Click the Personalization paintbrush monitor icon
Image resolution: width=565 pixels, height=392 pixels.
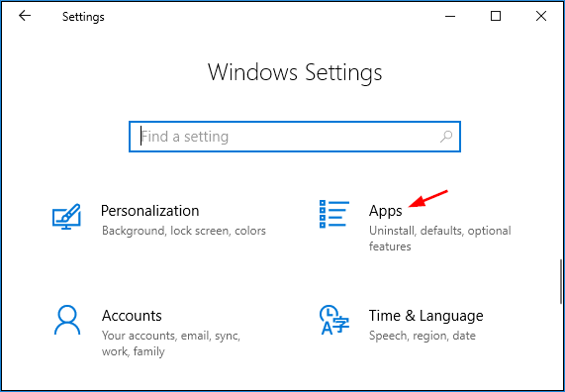66,217
